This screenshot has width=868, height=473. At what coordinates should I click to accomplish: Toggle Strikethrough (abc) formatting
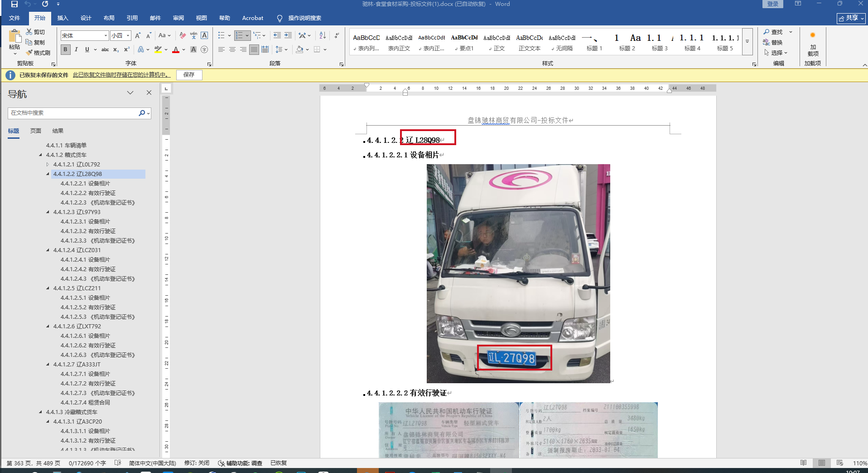(105, 49)
